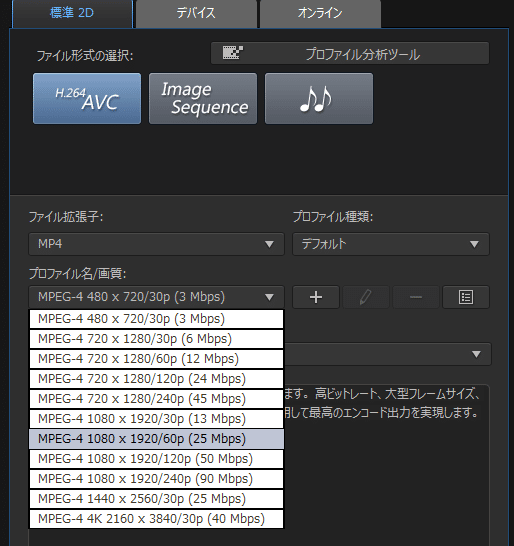Open the dropdown partly hidden behind the list
The width and height of the screenshot is (514, 546).
388,354
